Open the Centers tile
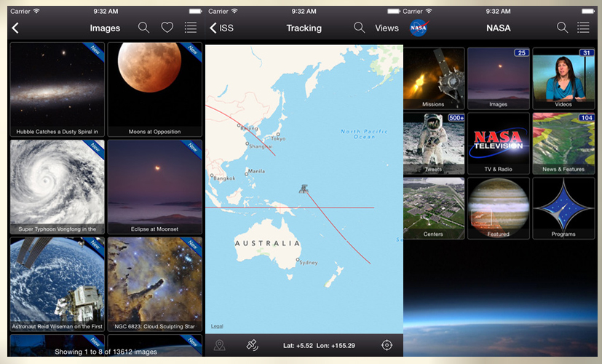The height and width of the screenshot is (364, 602). click(434, 208)
